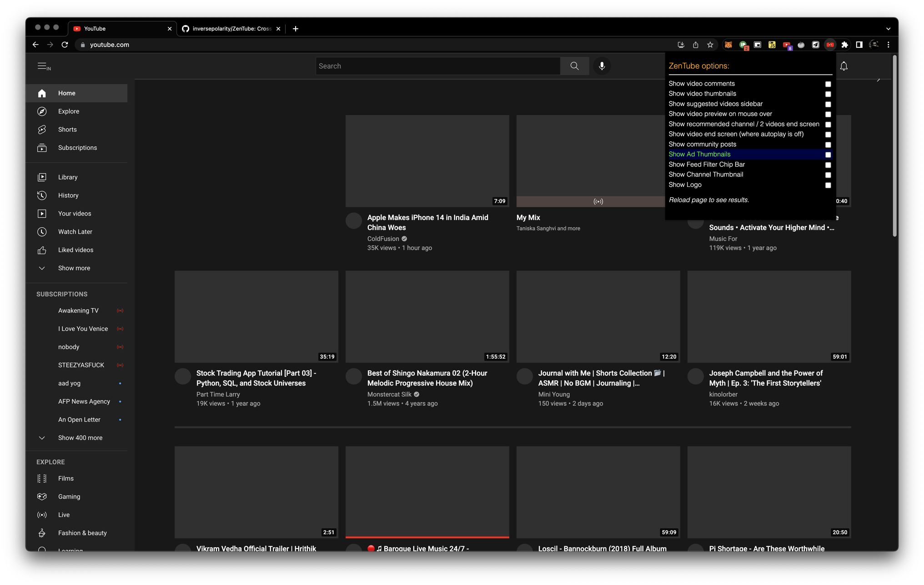Click the search magnifier button

point(574,66)
